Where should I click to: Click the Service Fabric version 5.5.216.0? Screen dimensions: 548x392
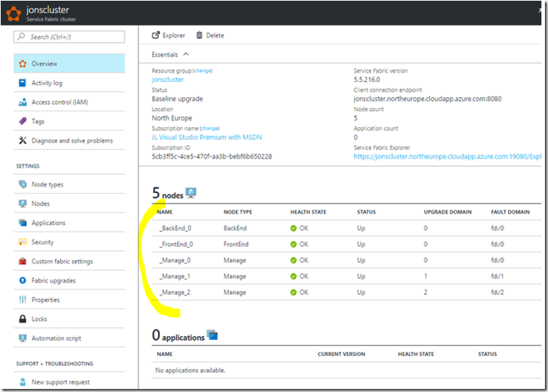(367, 80)
